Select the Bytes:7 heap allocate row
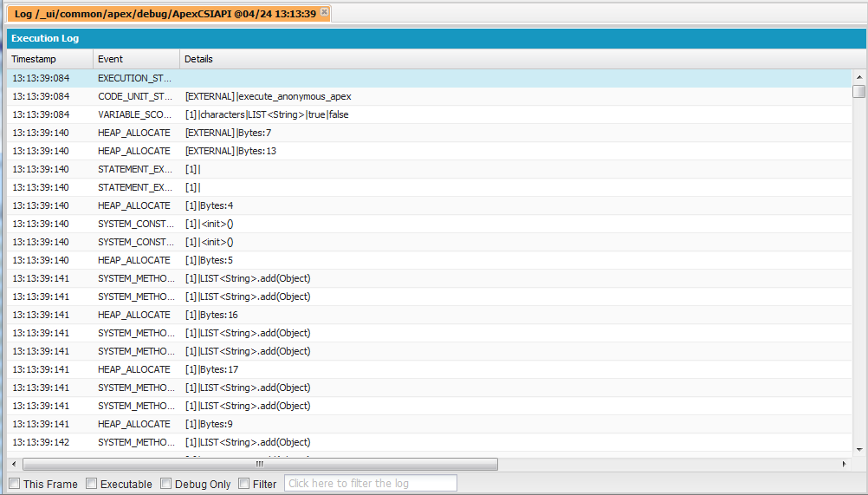This screenshot has width=868, height=495. [429, 133]
